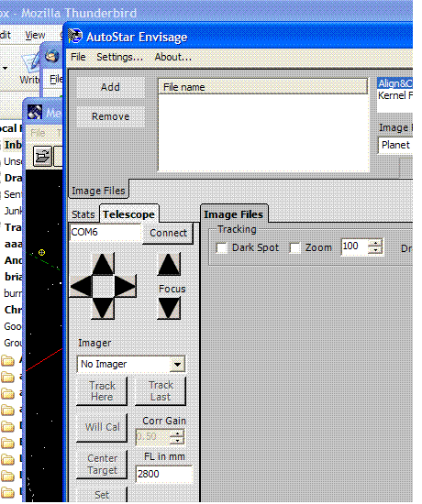Click the COM6 port input field
Screen dimensions: 422x504
tap(105, 232)
